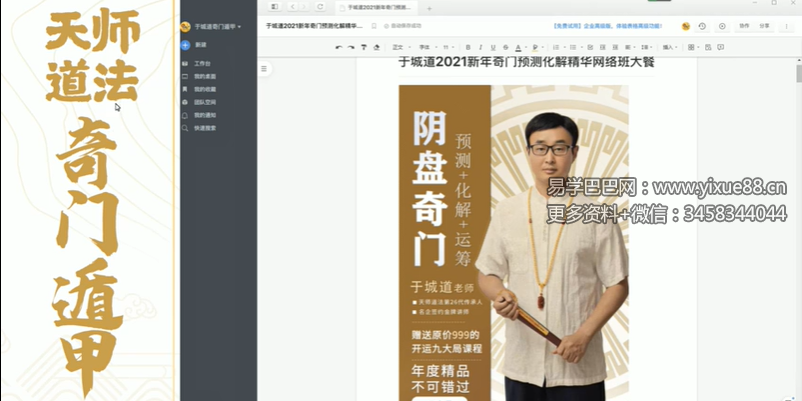
Task: Click the document heading 于城道2021新年奇门预测化解精华网络班大餐
Action: (526, 62)
